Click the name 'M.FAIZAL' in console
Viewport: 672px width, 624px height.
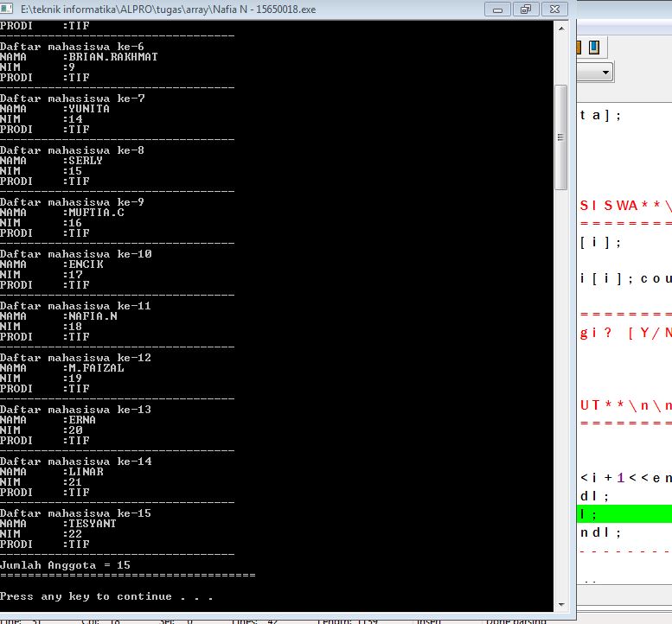pos(96,368)
